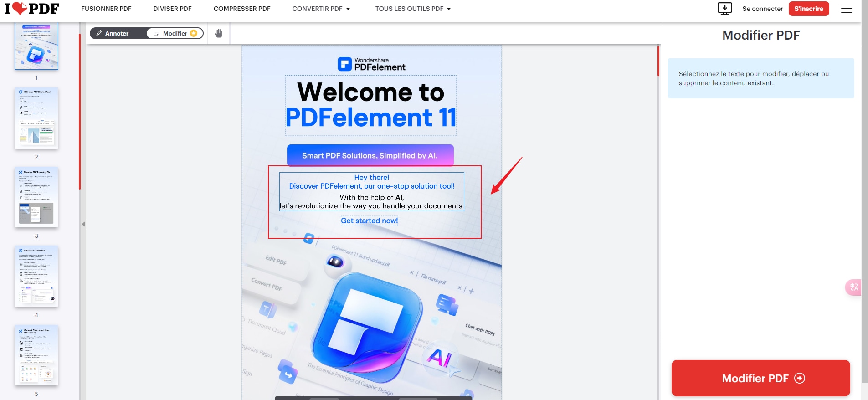Click the iLovePDF logo
The image size is (868, 400).
click(32, 9)
